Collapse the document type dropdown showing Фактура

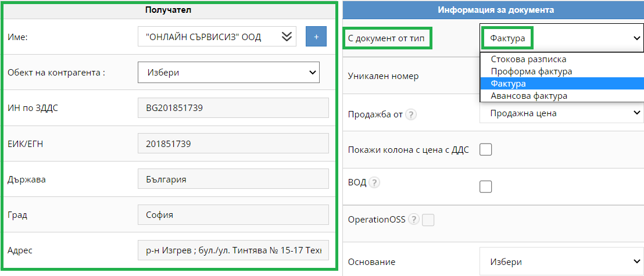point(561,38)
